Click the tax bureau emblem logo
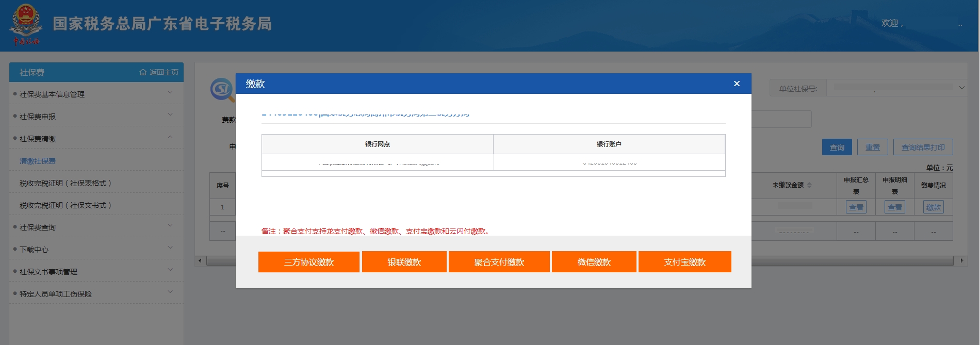 [x=26, y=25]
